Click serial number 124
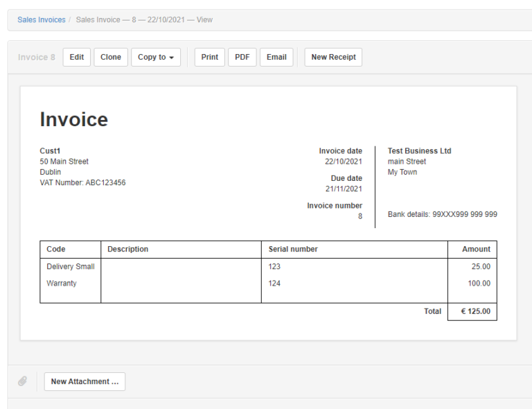This screenshot has width=532, height=409. [274, 284]
